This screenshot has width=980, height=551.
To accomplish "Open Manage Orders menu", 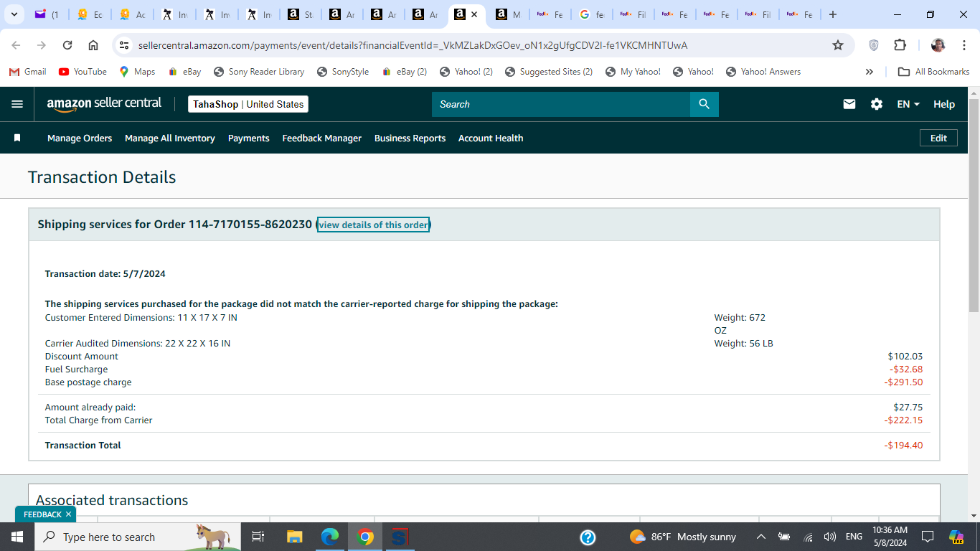I will click(80, 138).
